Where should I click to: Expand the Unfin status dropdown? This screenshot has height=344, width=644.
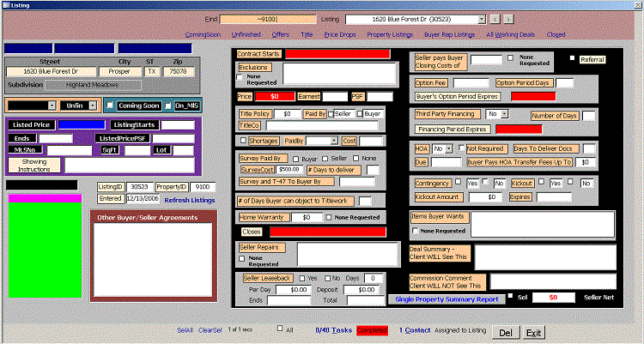93,106
